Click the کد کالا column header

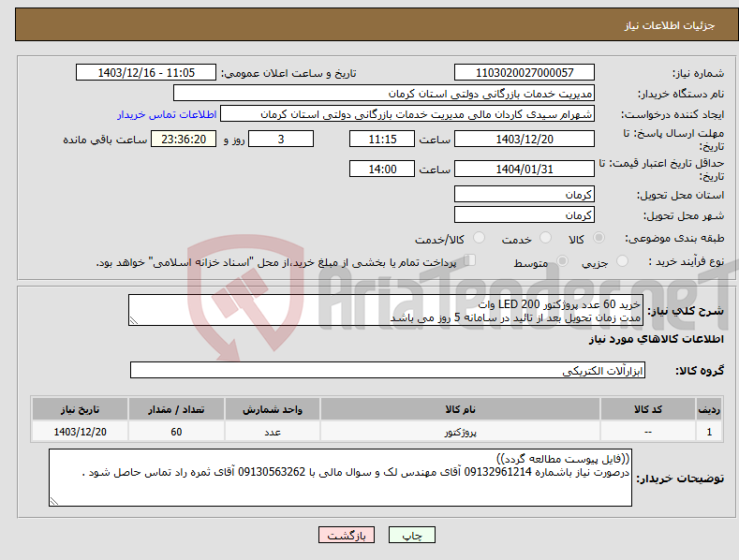648,409
